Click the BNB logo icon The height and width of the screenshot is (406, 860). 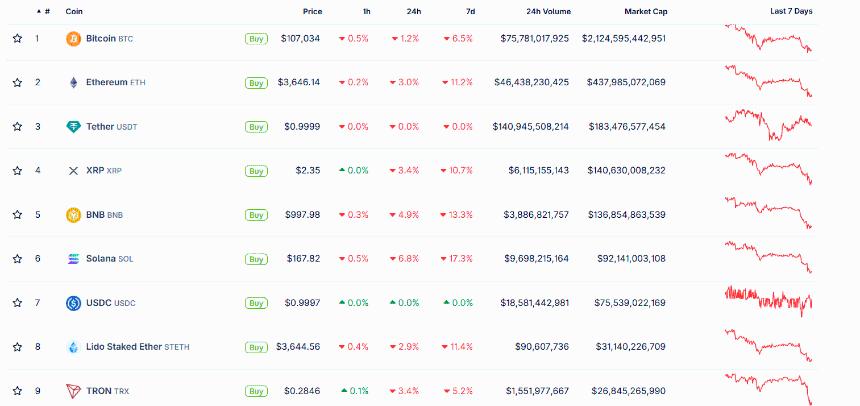73,214
